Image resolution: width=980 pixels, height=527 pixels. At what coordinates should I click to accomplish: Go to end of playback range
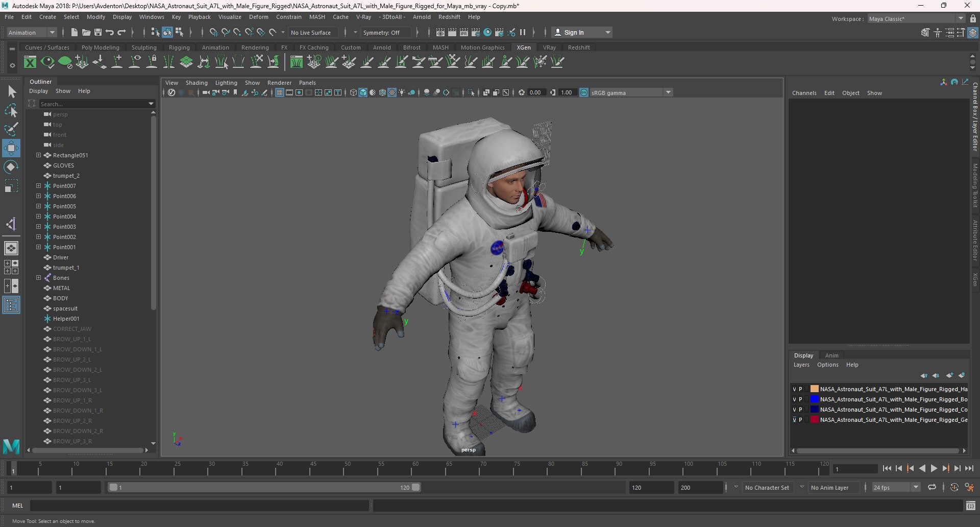(969, 468)
